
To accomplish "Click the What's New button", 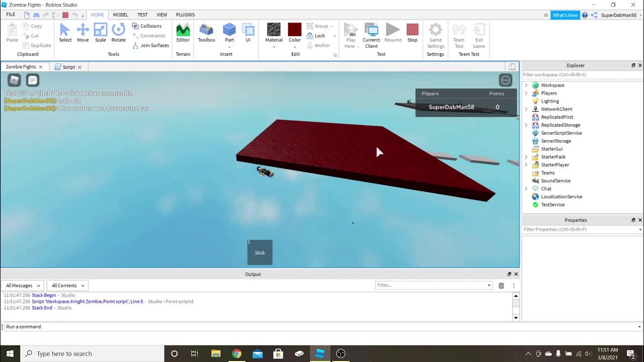I will [x=566, y=15].
